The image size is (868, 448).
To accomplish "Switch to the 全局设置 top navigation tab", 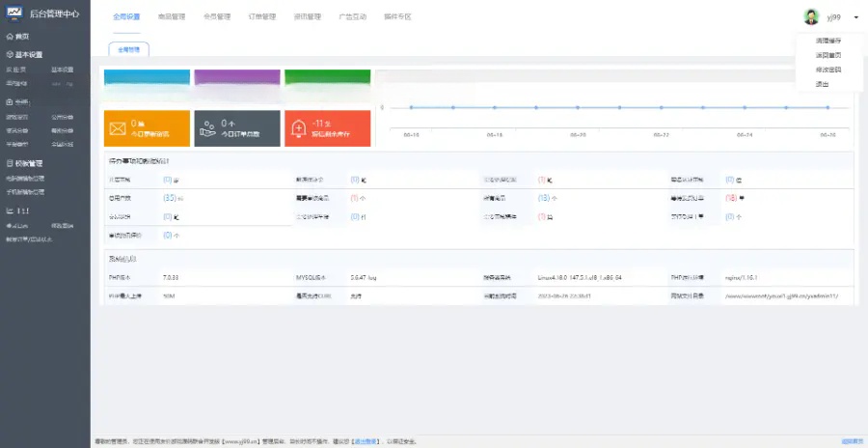I will (x=126, y=16).
